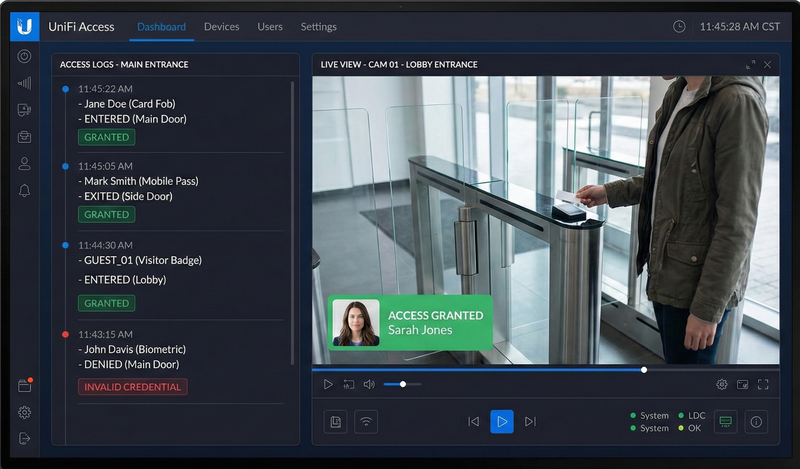Click GRANTED badge under Jane Doe
This screenshot has width=800, height=469.
107,137
